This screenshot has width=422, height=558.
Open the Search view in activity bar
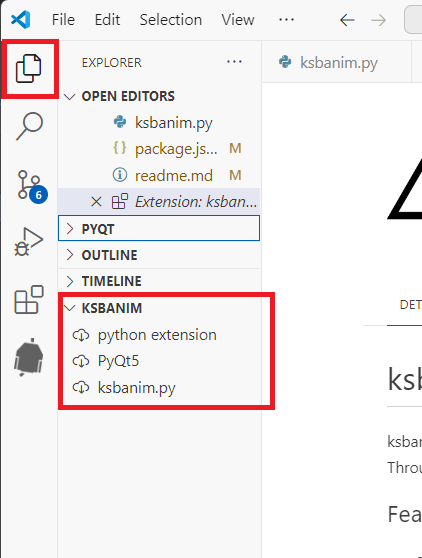[x=29, y=126]
